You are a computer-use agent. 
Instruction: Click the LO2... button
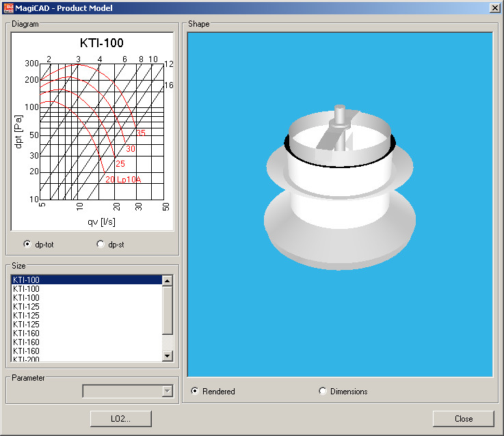(120, 419)
